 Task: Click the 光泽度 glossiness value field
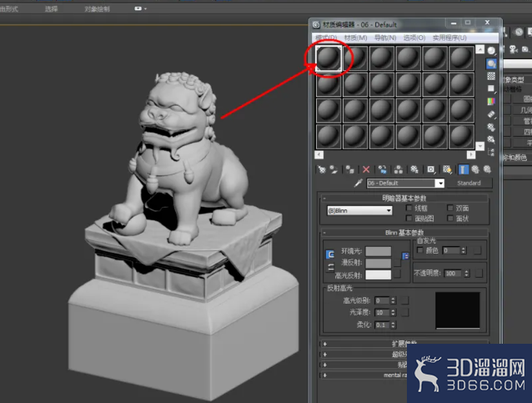coord(383,312)
